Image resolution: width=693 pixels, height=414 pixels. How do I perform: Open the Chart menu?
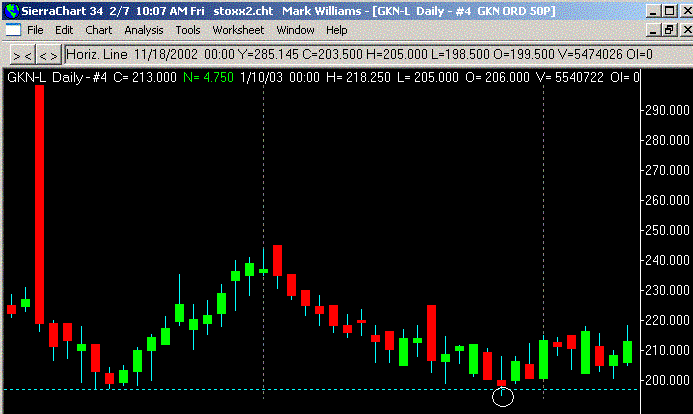tap(98, 30)
